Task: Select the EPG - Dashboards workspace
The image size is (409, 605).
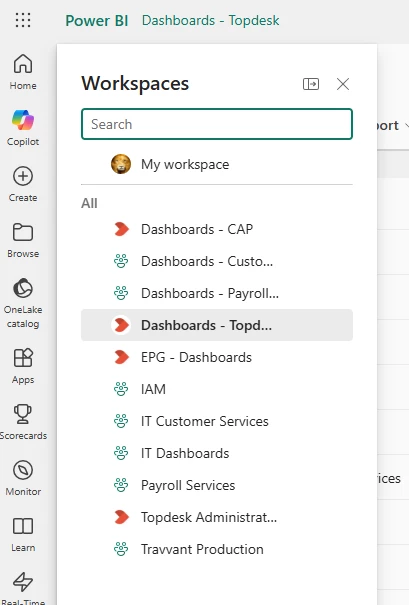Action: click(217, 357)
